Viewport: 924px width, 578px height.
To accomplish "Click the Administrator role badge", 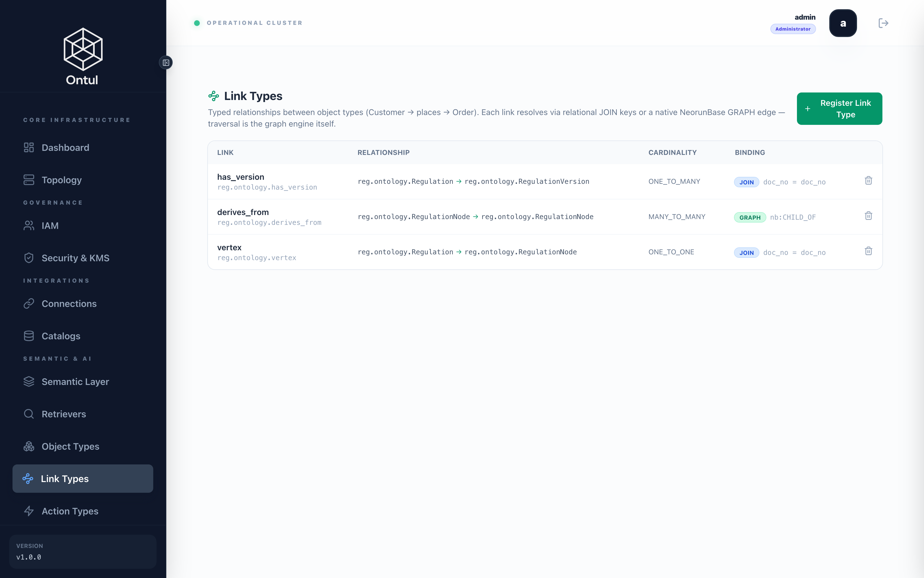I will tap(793, 29).
